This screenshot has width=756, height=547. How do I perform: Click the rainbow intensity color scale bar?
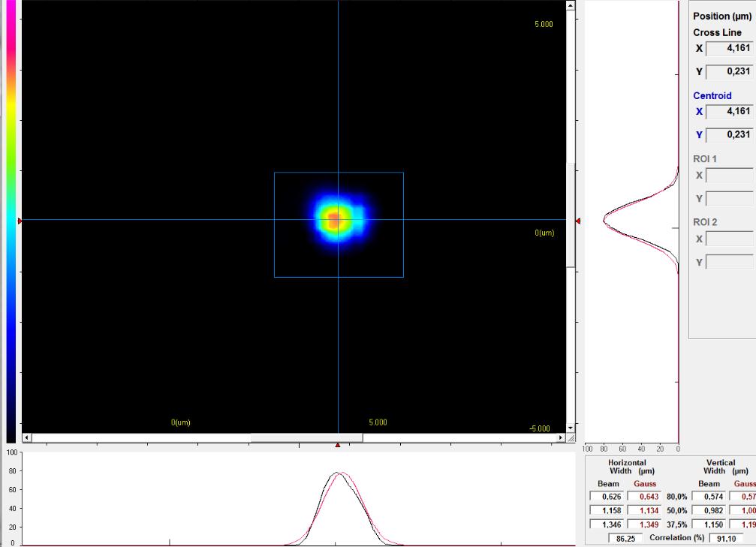tap(11, 221)
